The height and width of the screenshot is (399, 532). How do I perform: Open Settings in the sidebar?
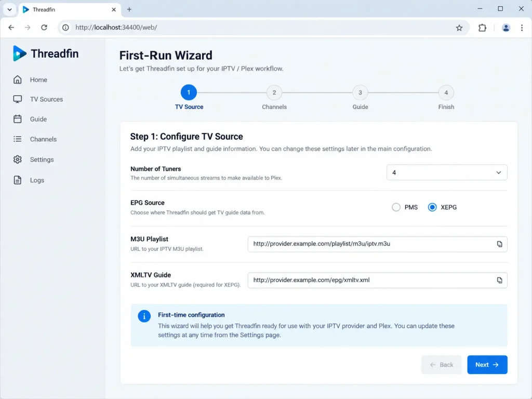[42, 159]
